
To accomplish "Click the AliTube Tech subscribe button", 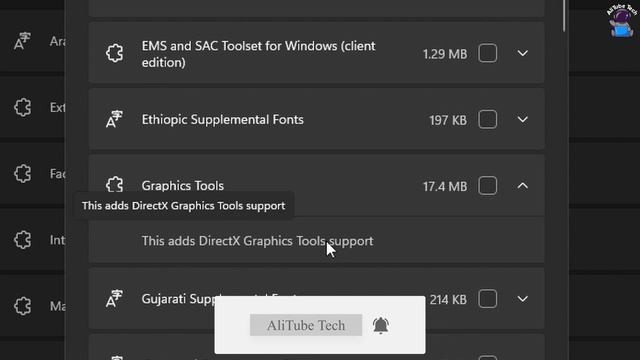I will 306,325.
